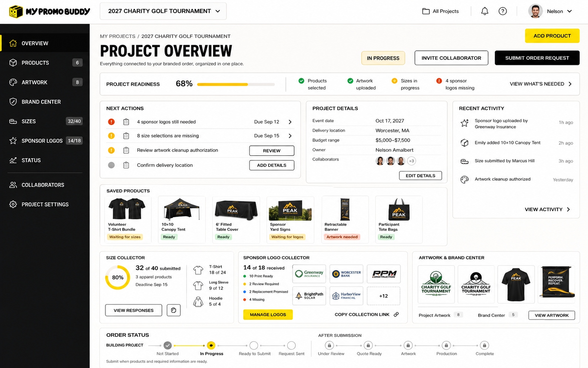This screenshot has height=368, width=588.
Task: Open the 2027 Charity Golf Tournament project dropdown
Action: tap(163, 11)
